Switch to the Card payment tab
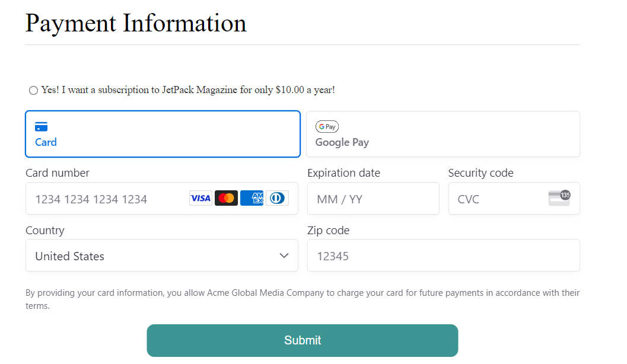The image size is (627, 364). pos(163,134)
